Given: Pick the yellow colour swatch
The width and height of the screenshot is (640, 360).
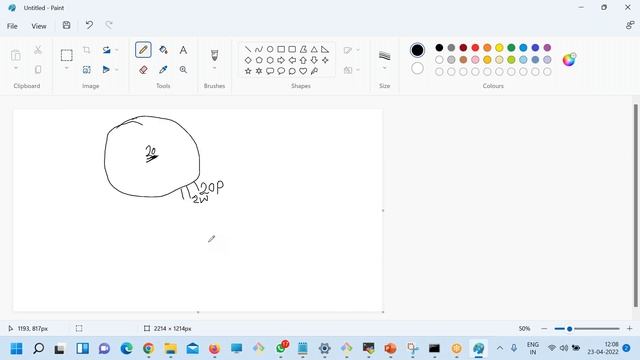Looking at the screenshot, I should (x=499, y=48).
